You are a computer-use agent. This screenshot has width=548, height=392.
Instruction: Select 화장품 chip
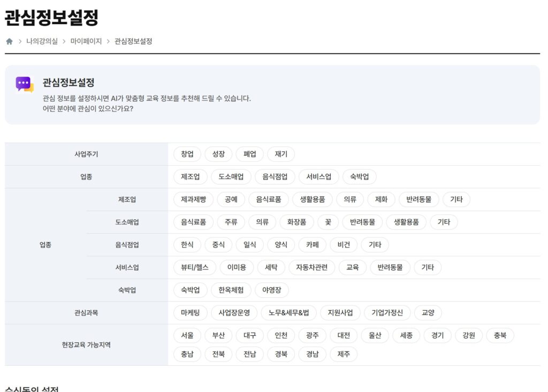296,222
